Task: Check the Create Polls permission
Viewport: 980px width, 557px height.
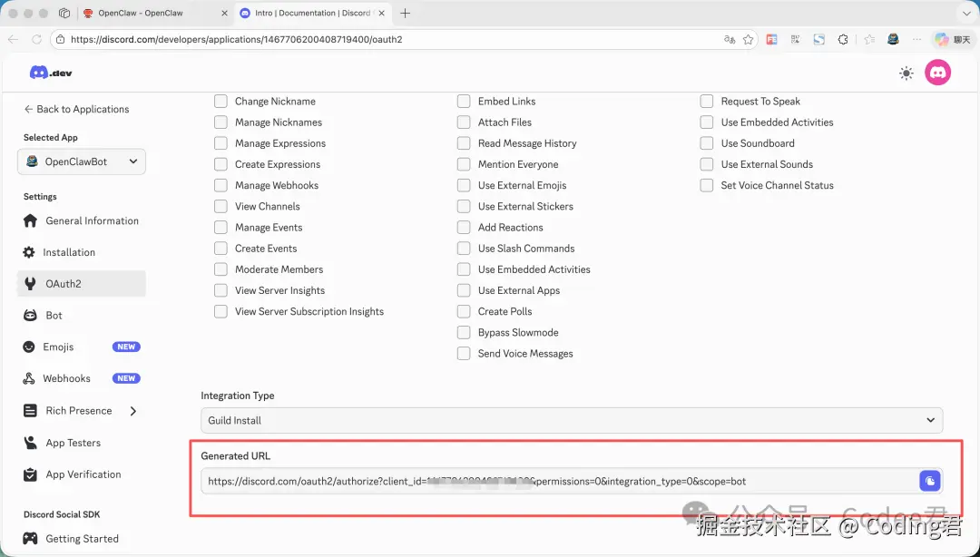Action: pyautogui.click(x=464, y=311)
